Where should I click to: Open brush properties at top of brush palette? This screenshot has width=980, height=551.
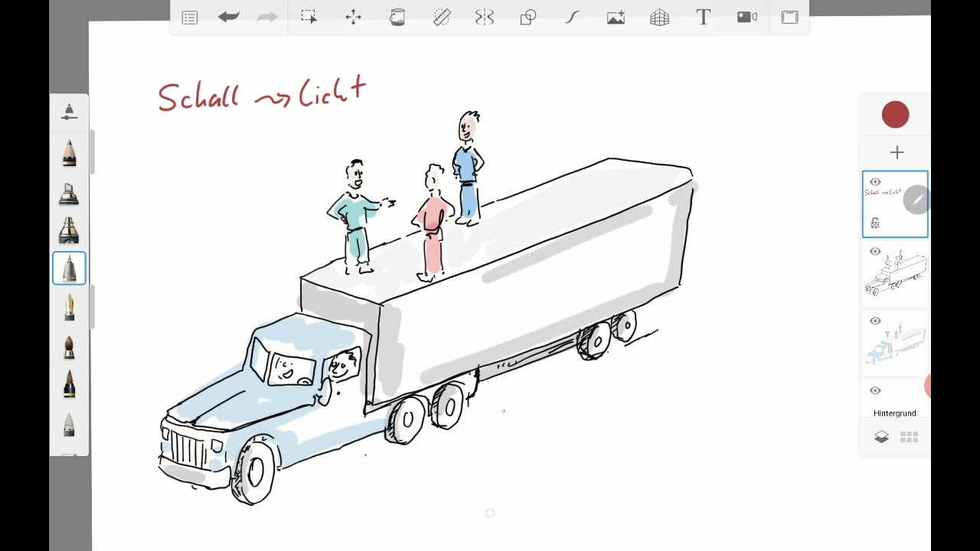69,112
